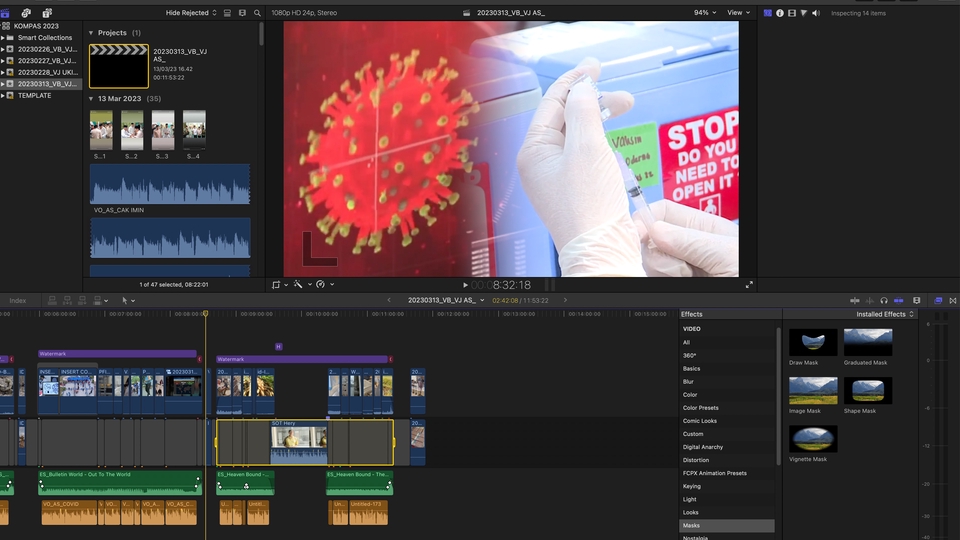
Task: Select the KOMPAS 2023 library
Action: (x=36, y=26)
